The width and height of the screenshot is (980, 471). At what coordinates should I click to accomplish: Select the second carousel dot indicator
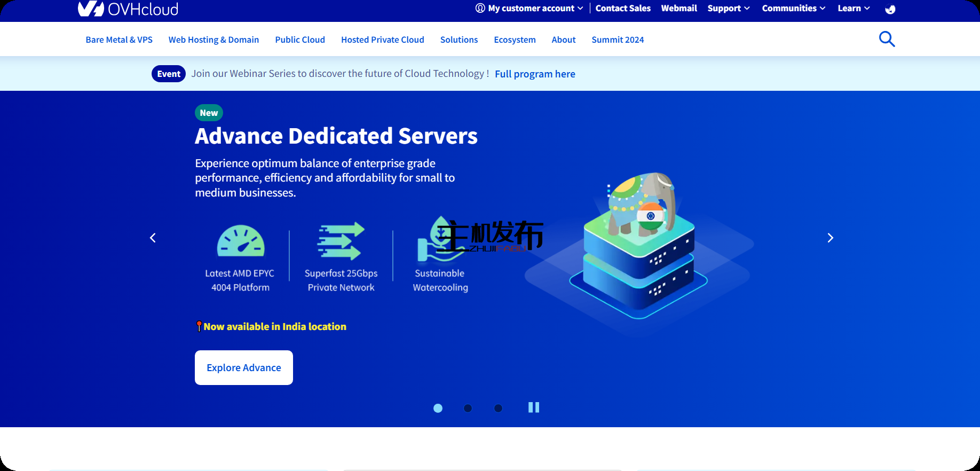tap(468, 408)
